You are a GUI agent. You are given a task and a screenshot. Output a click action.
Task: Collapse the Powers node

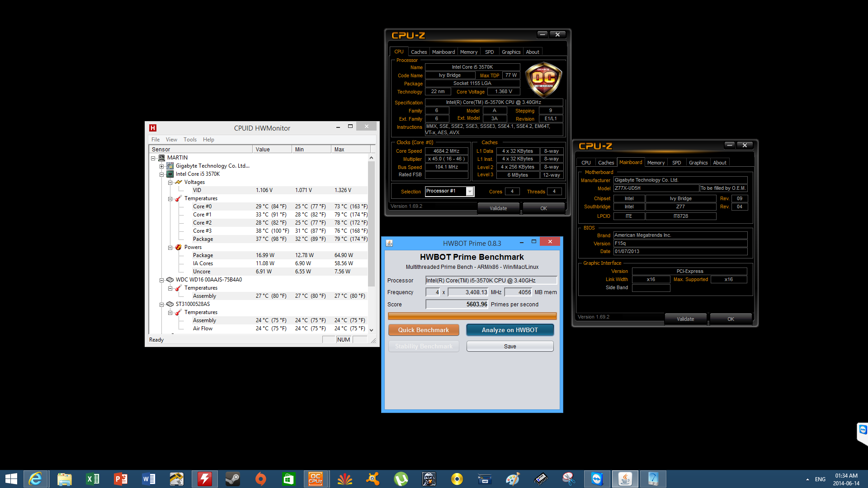pyautogui.click(x=170, y=248)
